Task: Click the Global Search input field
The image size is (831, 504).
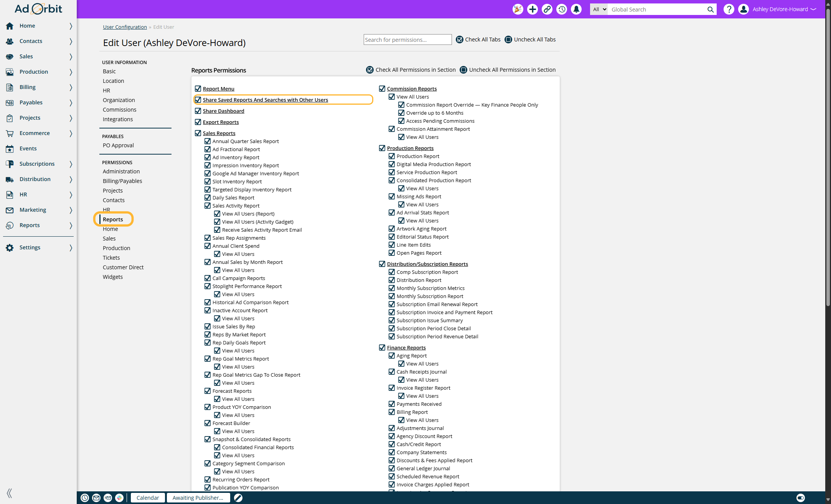Action: tap(658, 10)
